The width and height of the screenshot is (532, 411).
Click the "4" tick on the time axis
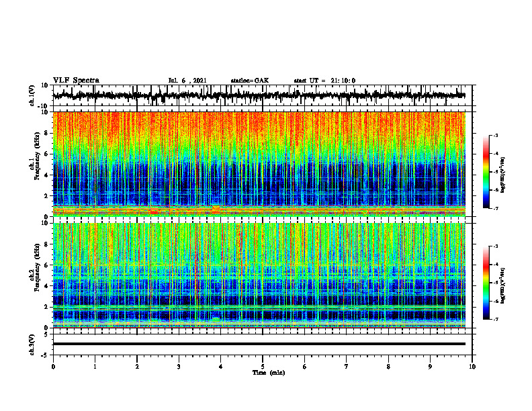tap(221, 367)
